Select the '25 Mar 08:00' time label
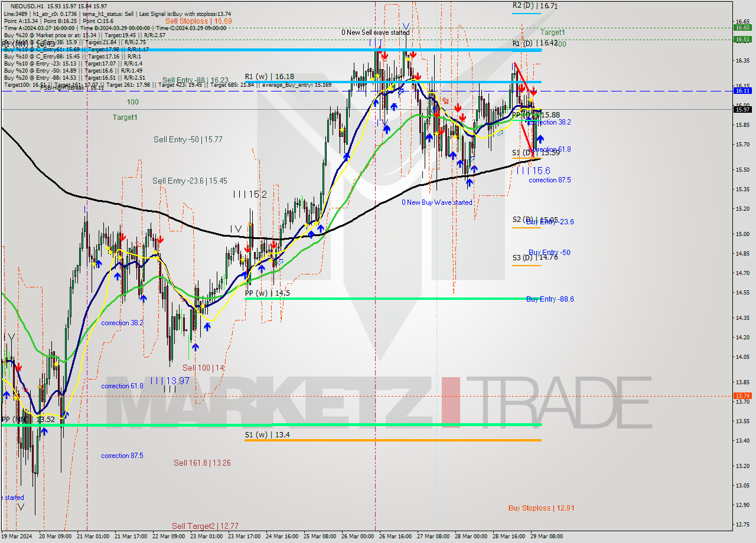This screenshot has width=756, height=543. [320, 537]
